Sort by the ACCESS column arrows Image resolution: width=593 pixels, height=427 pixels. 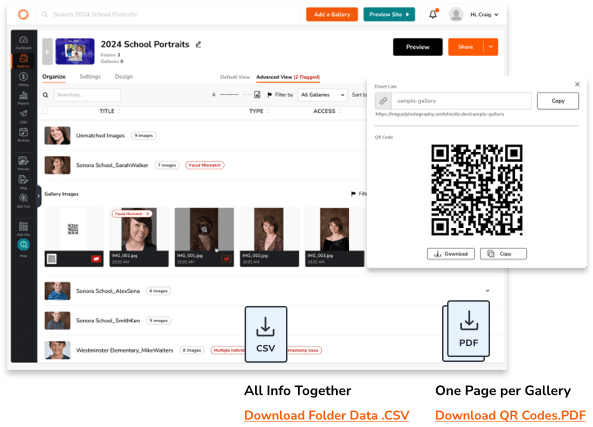339,111
